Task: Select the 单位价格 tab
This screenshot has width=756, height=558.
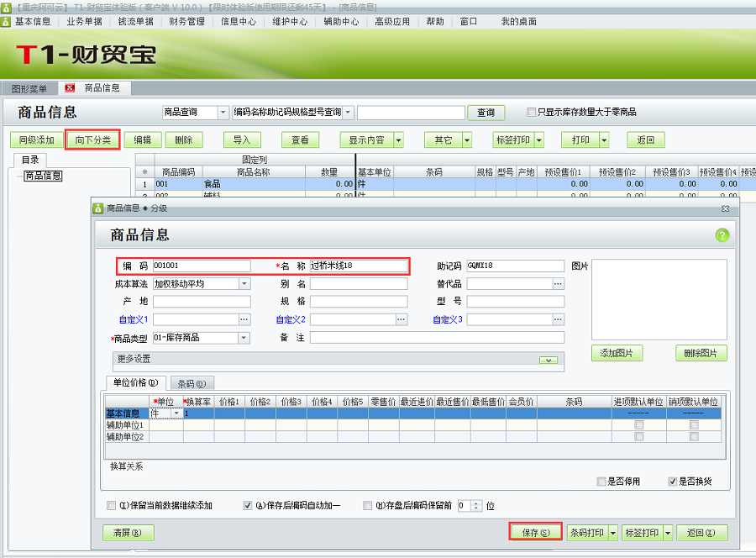Action: tap(135, 383)
